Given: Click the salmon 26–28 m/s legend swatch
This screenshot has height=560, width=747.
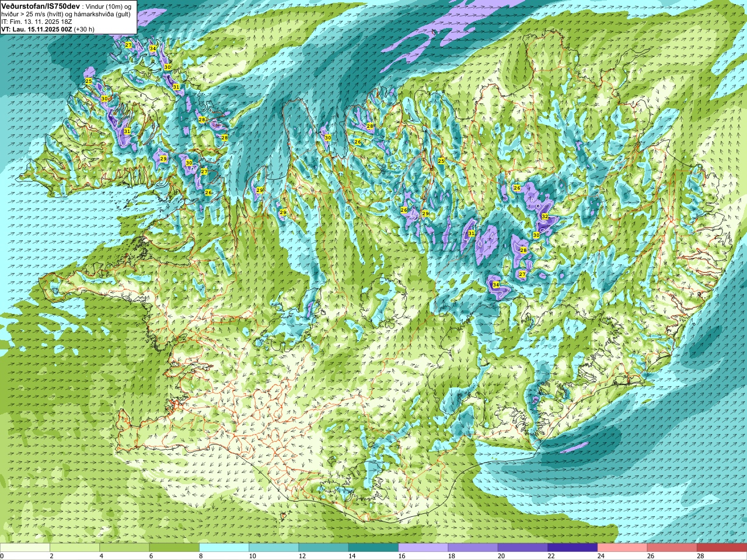Looking at the screenshot, I should (672, 548).
